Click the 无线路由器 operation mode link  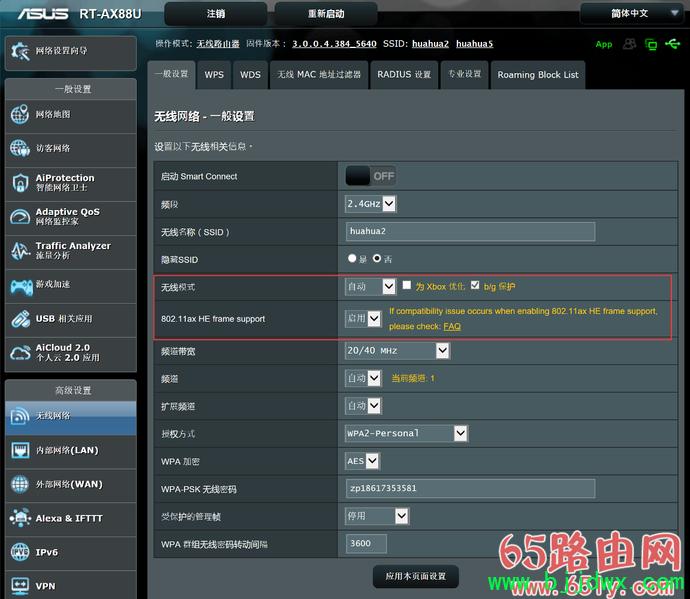218,44
